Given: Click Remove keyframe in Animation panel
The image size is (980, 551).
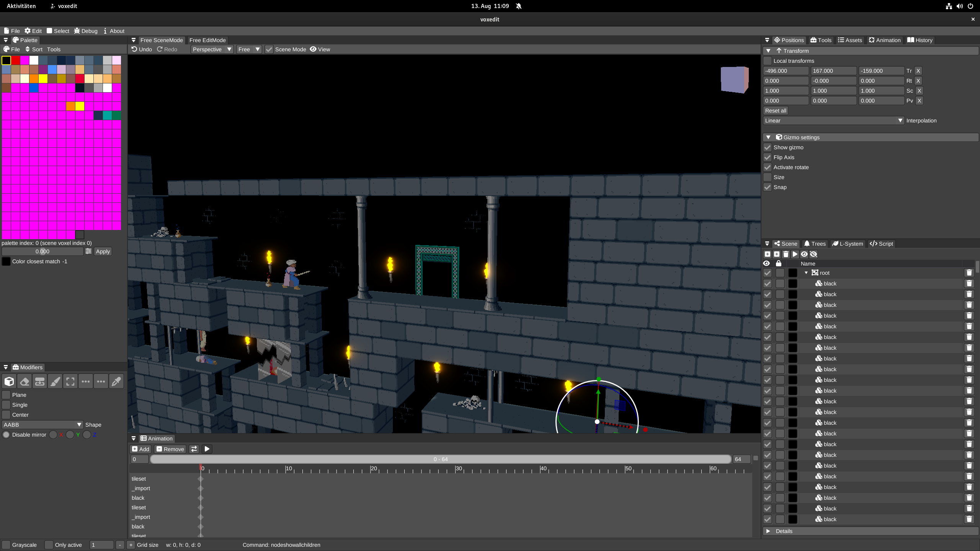Looking at the screenshot, I should pyautogui.click(x=170, y=449).
